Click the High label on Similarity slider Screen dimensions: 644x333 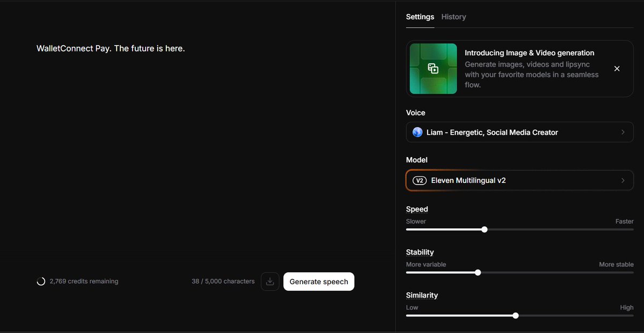627,307
